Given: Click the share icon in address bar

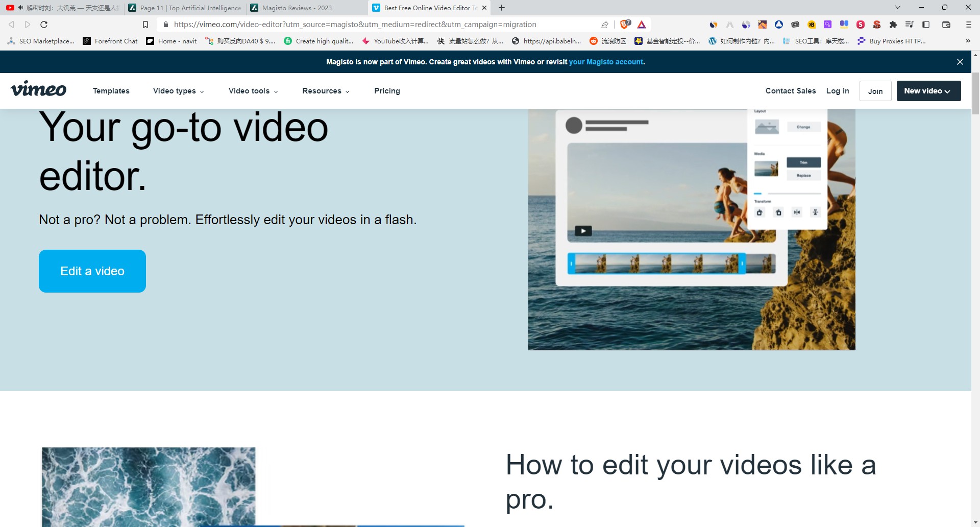Looking at the screenshot, I should coord(604,25).
